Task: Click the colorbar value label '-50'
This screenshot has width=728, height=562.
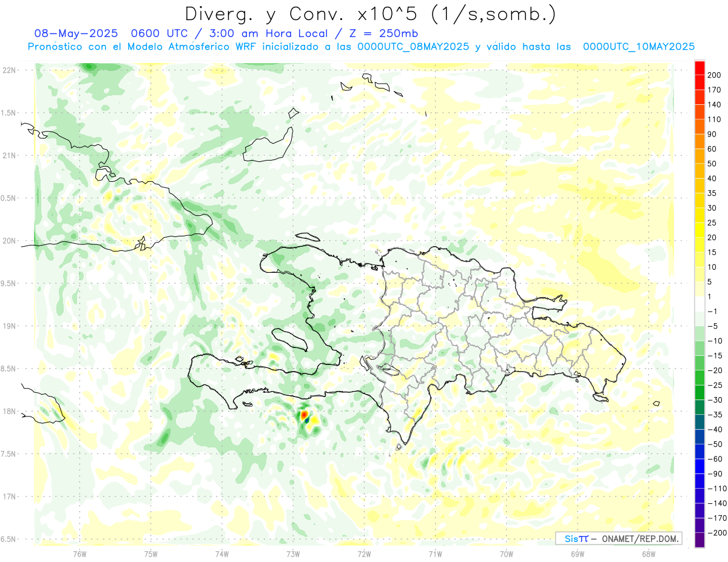Action: click(x=716, y=444)
